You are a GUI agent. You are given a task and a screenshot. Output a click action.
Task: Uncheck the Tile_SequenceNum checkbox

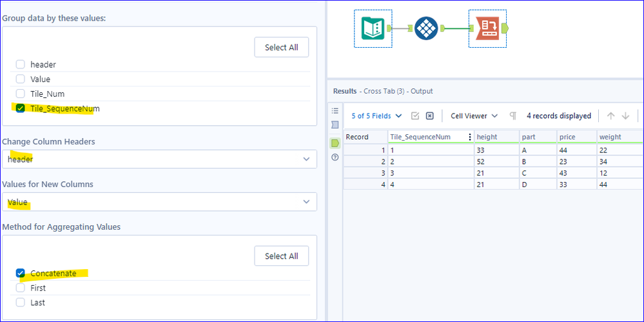(20, 108)
